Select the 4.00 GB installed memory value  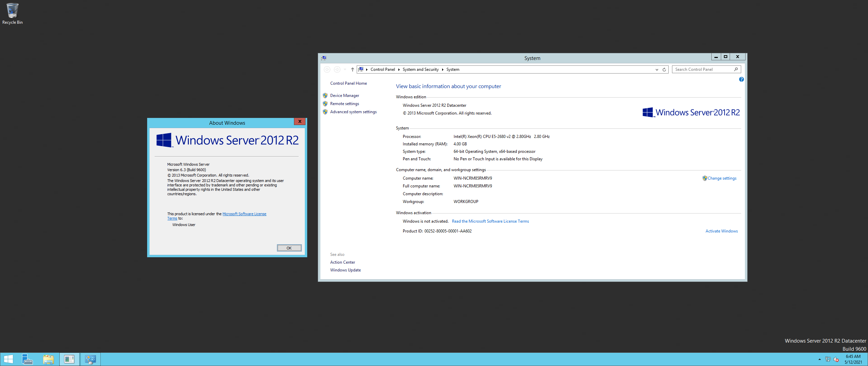pyautogui.click(x=460, y=144)
